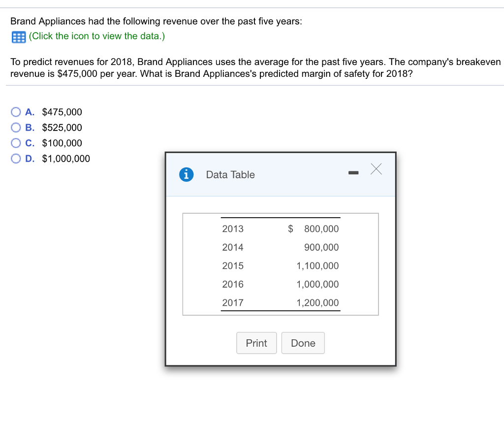504x425 pixels.
Task: Click the data table grid icon
Action: (x=19, y=37)
